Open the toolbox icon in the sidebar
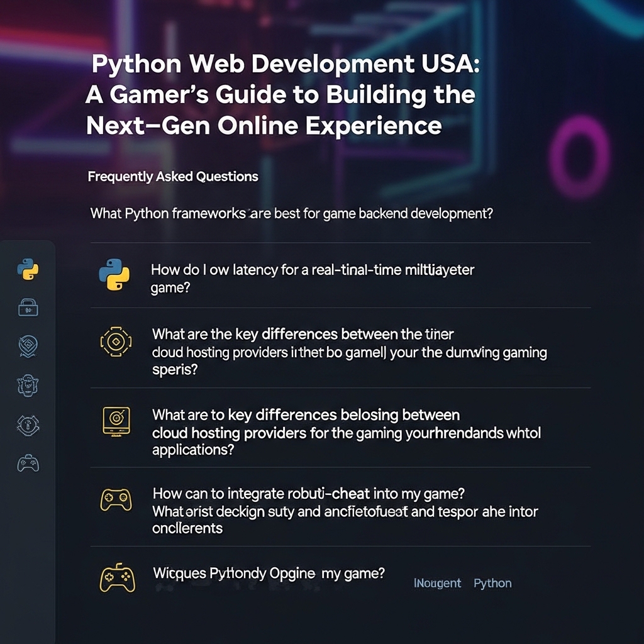 [x=28, y=307]
